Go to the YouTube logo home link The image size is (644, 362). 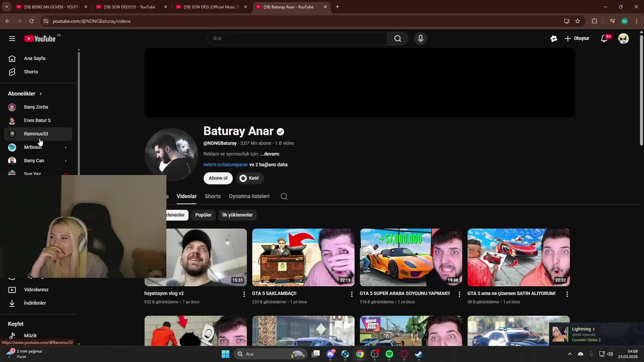[x=40, y=39]
